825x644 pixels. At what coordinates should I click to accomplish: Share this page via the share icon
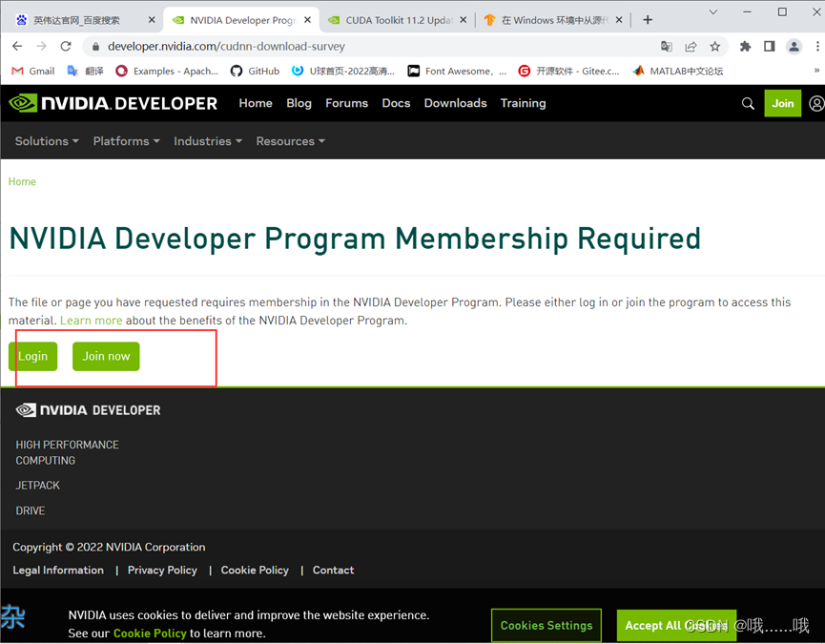(x=691, y=47)
